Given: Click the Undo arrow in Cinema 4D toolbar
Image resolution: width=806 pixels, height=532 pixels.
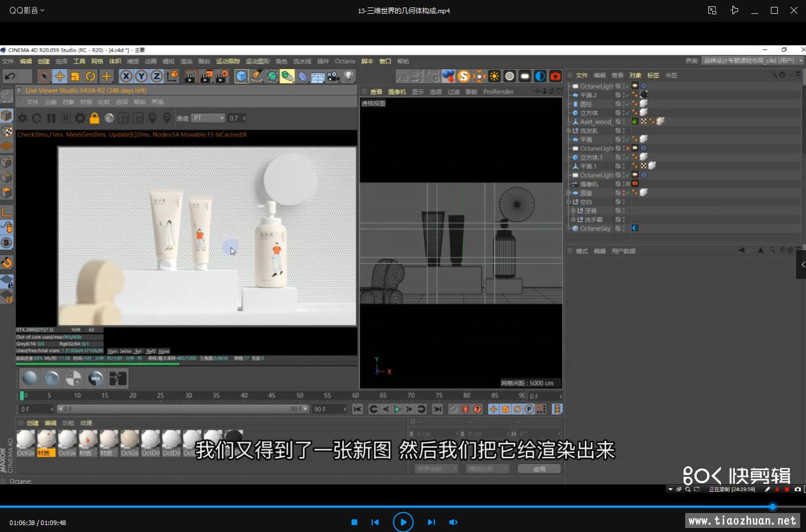Looking at the screenshot, I should (x=10, y=76).
